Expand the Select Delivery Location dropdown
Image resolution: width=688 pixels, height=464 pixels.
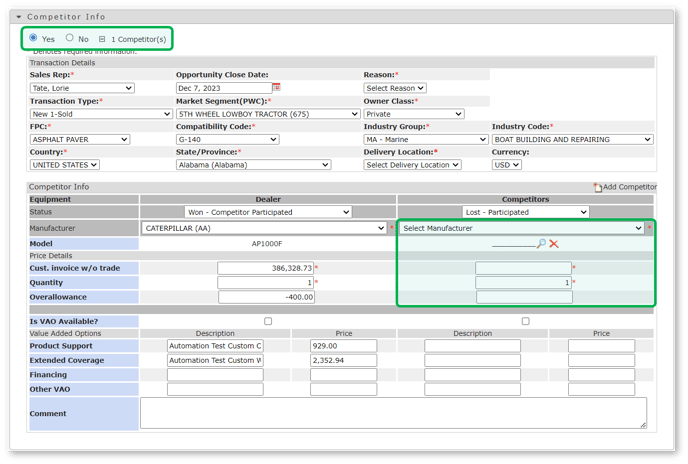pyautogui.click(x=412, y=165)
